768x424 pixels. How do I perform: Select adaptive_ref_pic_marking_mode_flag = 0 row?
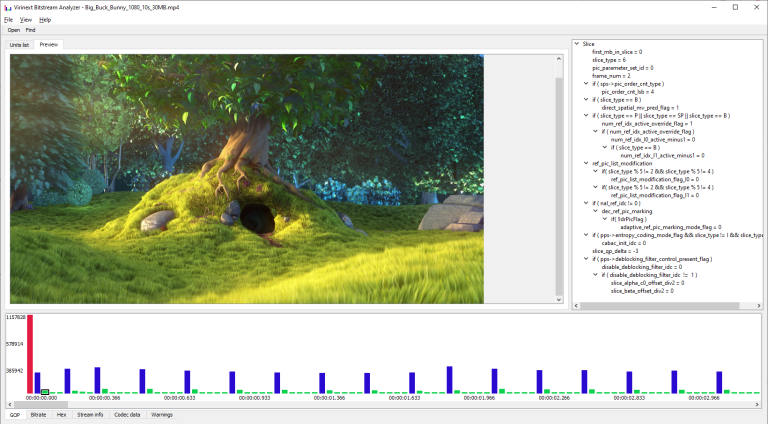[671, 227]
